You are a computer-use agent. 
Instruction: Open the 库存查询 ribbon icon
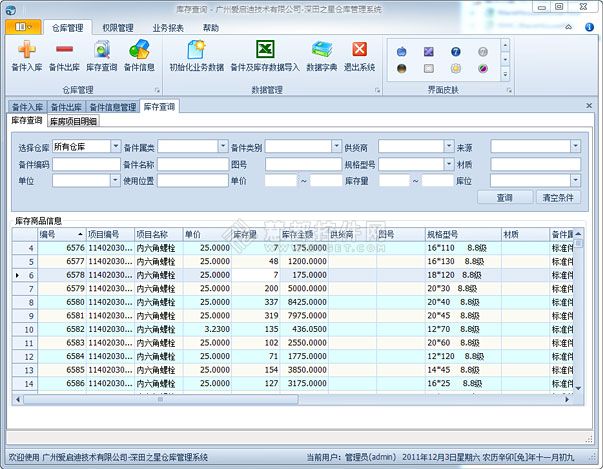tap(102, 56)
